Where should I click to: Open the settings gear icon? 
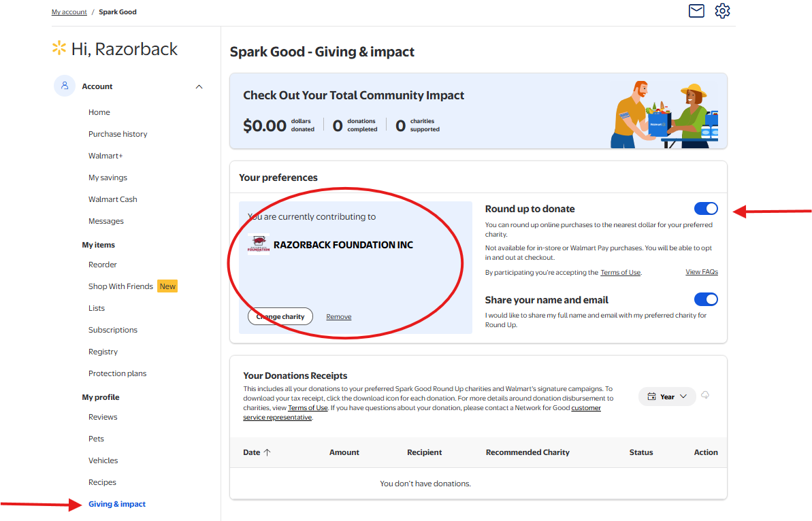point(722,11)
